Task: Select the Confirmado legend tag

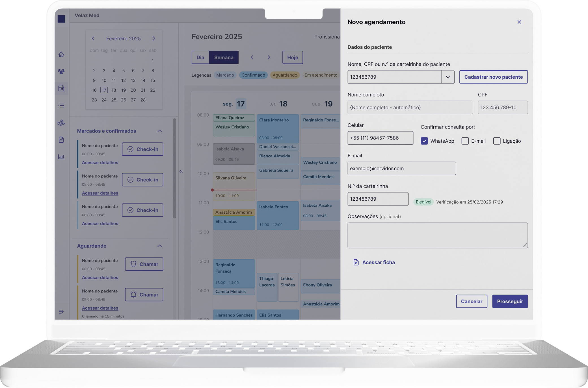Action: pos(253,75)
